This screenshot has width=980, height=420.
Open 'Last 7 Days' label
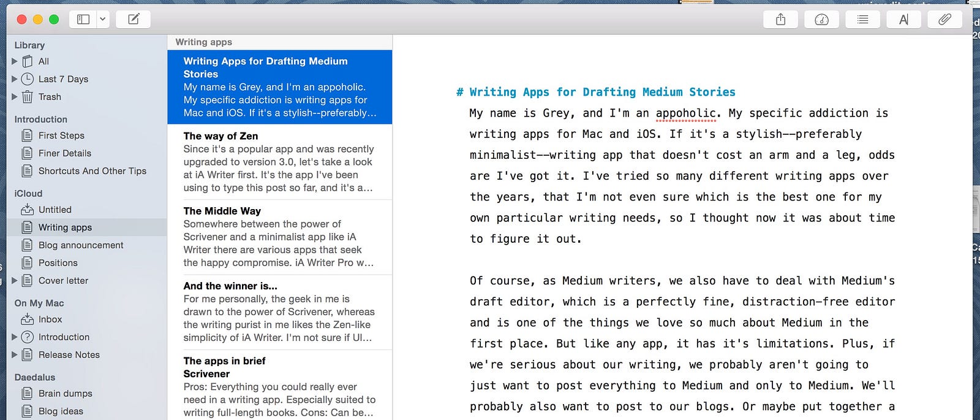(63, 79)
